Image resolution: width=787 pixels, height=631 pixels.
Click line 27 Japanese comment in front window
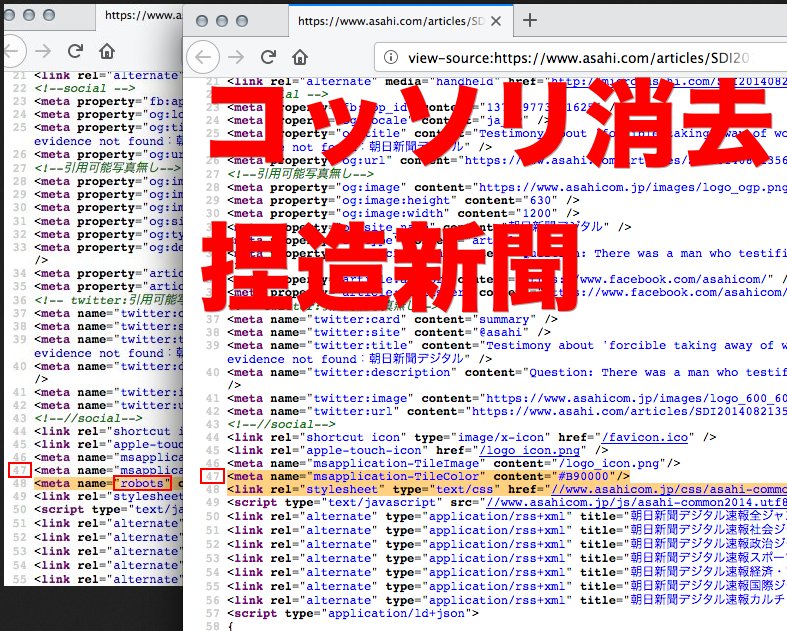[x=301, y=174]
